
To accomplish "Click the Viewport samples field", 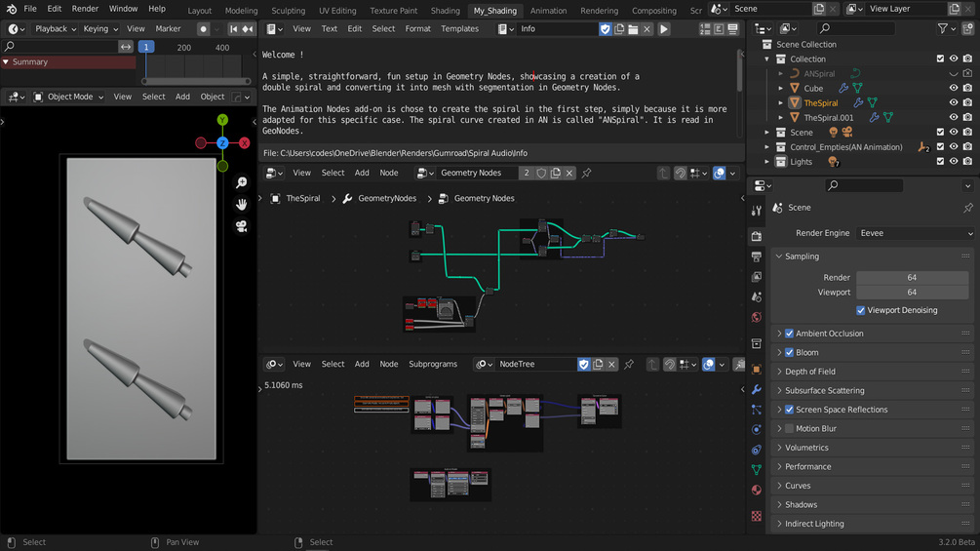I will tap(912, 293).
